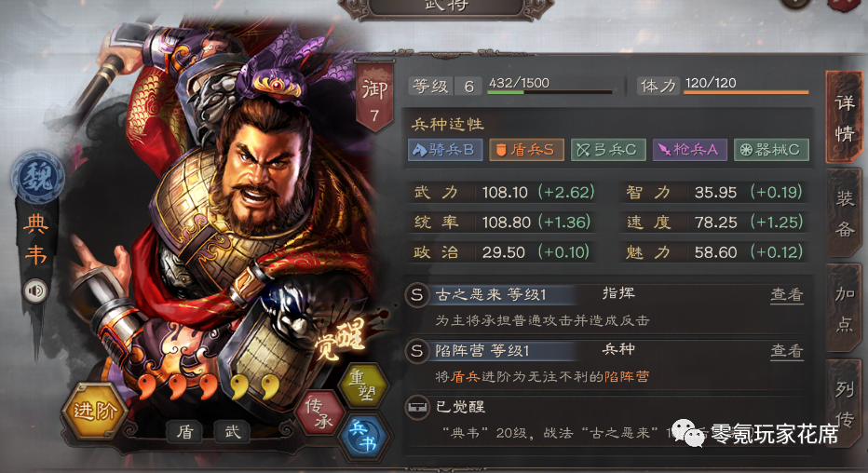The image size is (868, 473).
Task: Switch to the 详情 details tab
Action: (x=844, y=118)
